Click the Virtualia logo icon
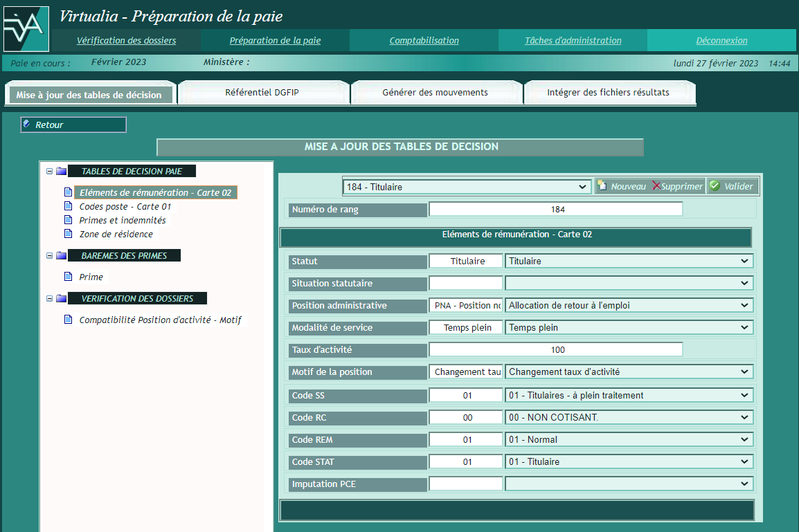This screenshot has width=799, height=532. click(x=26, y=28)
